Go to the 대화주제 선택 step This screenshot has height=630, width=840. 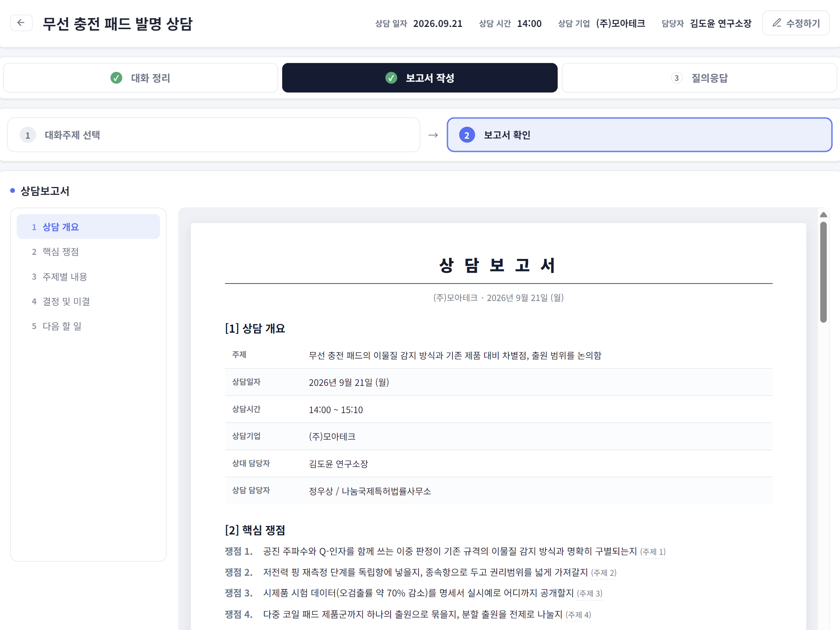pyautogui.click(x=214, y=135)
